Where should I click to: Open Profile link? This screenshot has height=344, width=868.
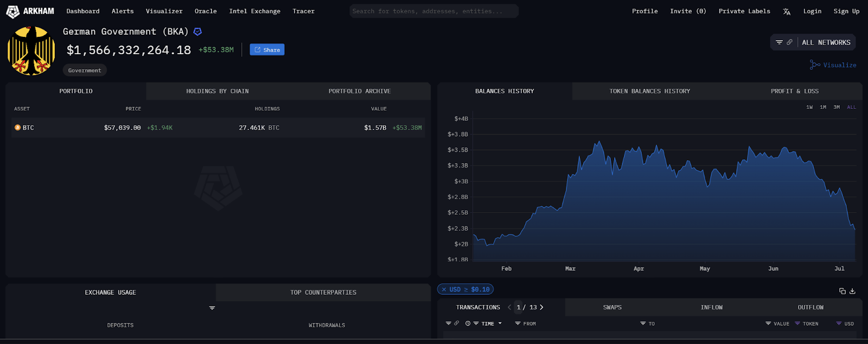click(644, 11)
